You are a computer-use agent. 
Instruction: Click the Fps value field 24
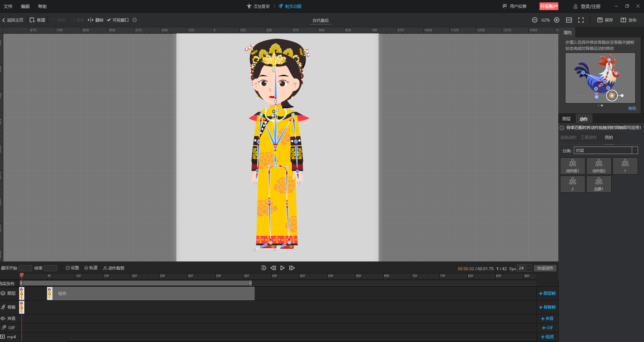pos(522,268)
